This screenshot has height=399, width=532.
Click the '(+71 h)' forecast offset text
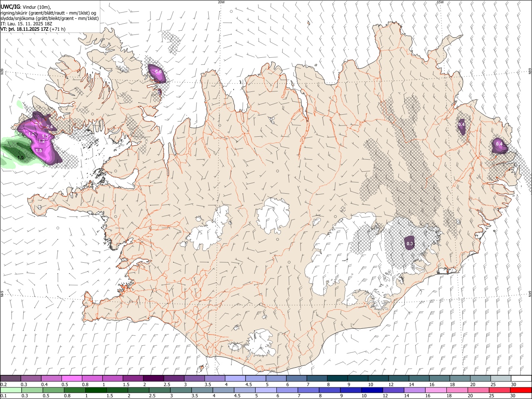click(x=58, y=30)
